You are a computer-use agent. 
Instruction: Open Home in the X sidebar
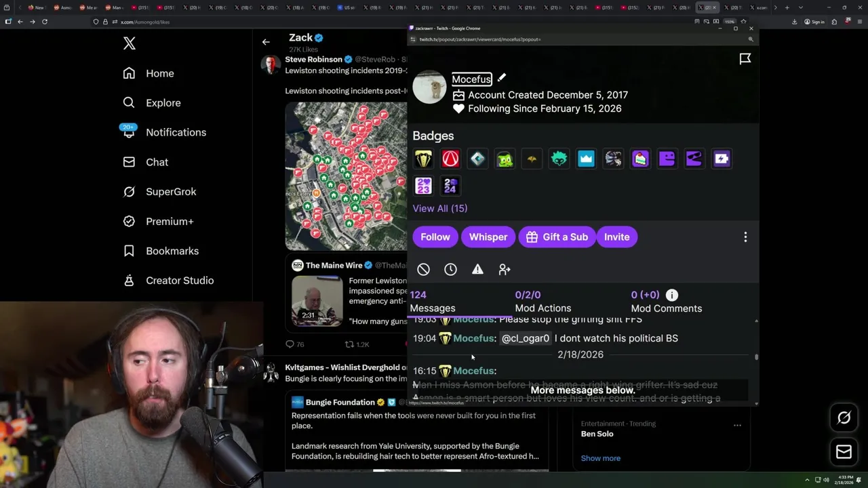[x=149, y=73]
